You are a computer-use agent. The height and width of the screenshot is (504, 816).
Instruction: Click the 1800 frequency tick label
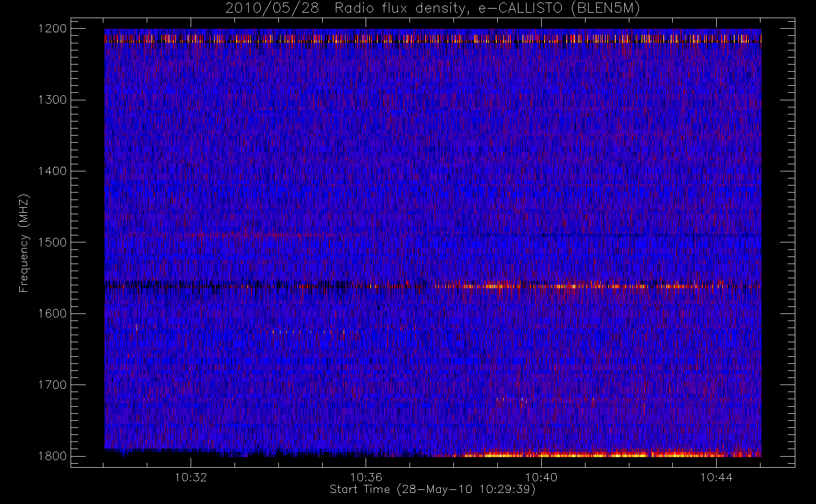tap(52, 456)
